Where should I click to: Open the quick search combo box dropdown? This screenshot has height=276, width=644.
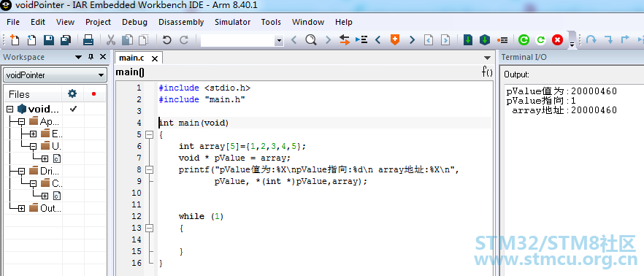point(279,40)
